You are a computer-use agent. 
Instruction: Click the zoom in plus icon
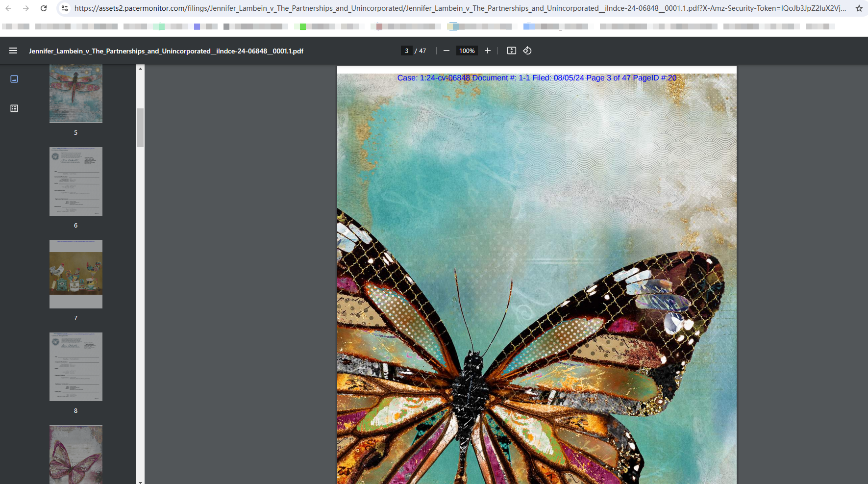tap(487, 51)
